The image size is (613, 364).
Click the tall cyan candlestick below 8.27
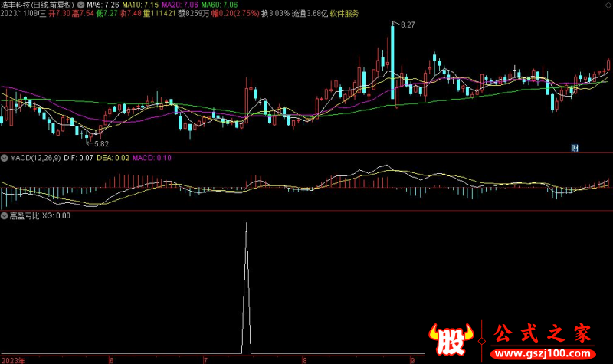point(392,63)
